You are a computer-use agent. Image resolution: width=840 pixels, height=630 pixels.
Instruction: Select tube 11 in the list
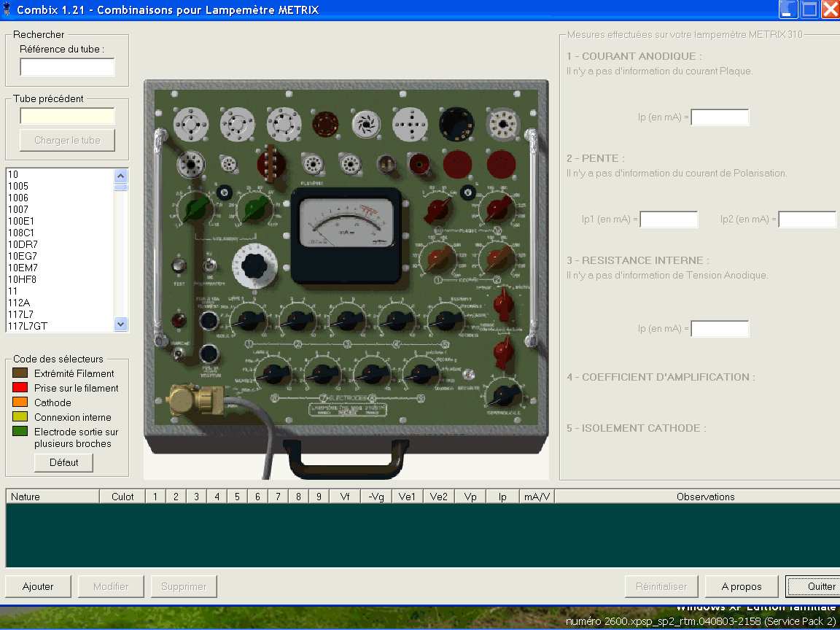pos(60,291)
